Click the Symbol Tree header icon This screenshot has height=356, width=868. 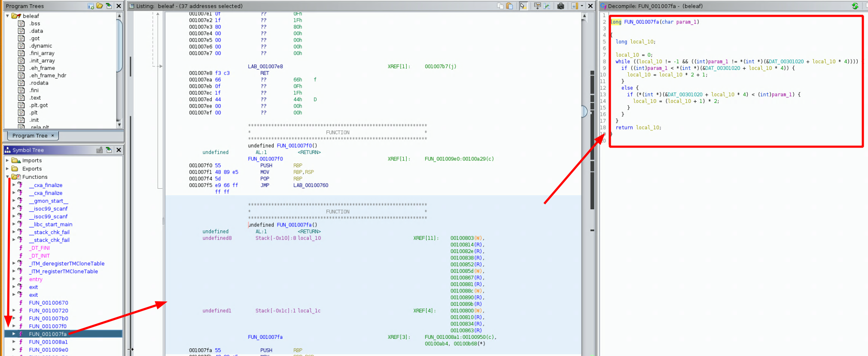pos(7,150)
